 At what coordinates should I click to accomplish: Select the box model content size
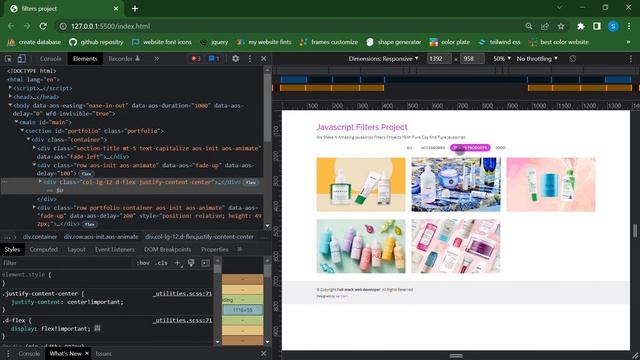243,310
